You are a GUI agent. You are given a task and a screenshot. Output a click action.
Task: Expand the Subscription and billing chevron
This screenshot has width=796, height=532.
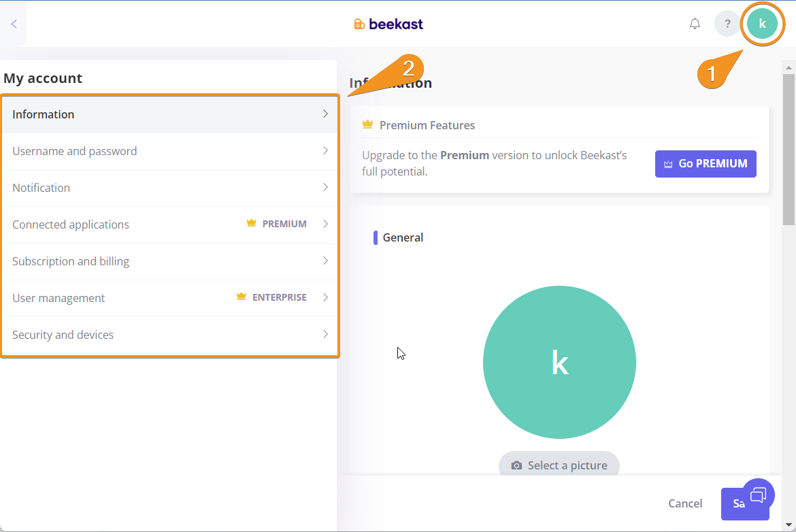[x=325, y=261]
